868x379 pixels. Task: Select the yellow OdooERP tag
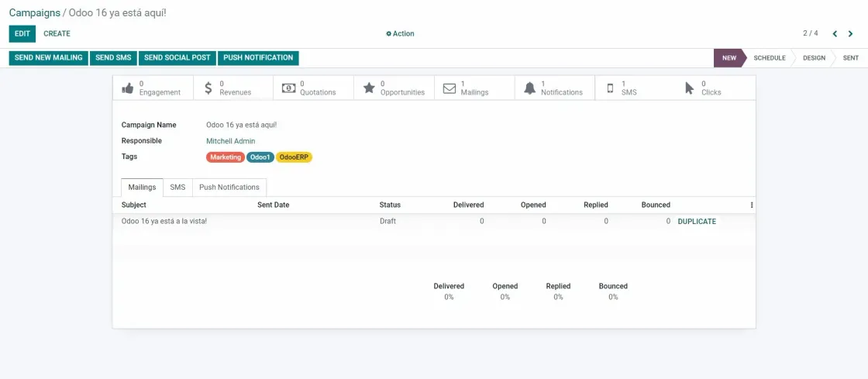click(294, 157)
